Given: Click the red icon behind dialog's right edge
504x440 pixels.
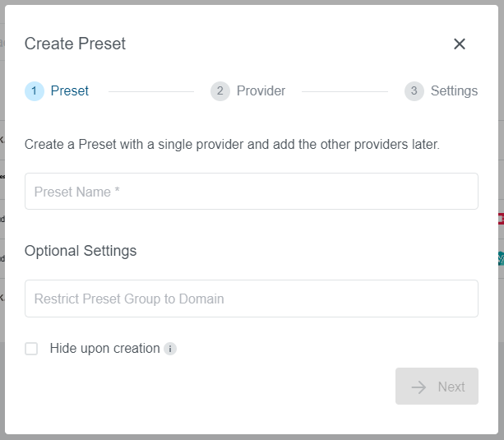Looking at the screenshot, I should click(x=501, y=219).
